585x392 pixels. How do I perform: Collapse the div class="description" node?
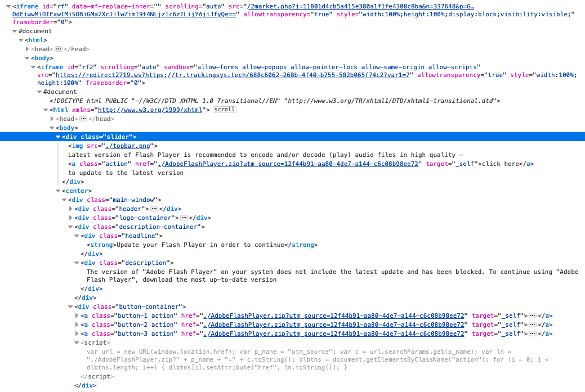coord(77,263)
